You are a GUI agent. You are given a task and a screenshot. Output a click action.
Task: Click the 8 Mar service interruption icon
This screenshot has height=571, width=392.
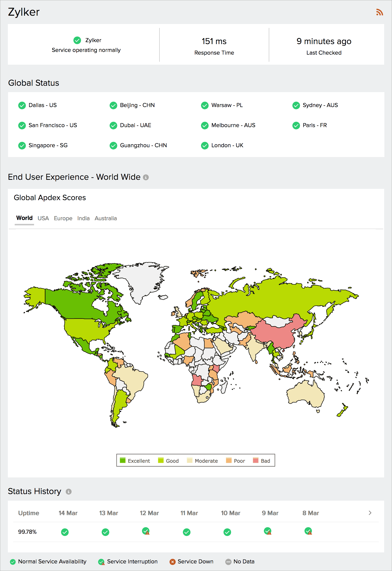tap(308, 531)
